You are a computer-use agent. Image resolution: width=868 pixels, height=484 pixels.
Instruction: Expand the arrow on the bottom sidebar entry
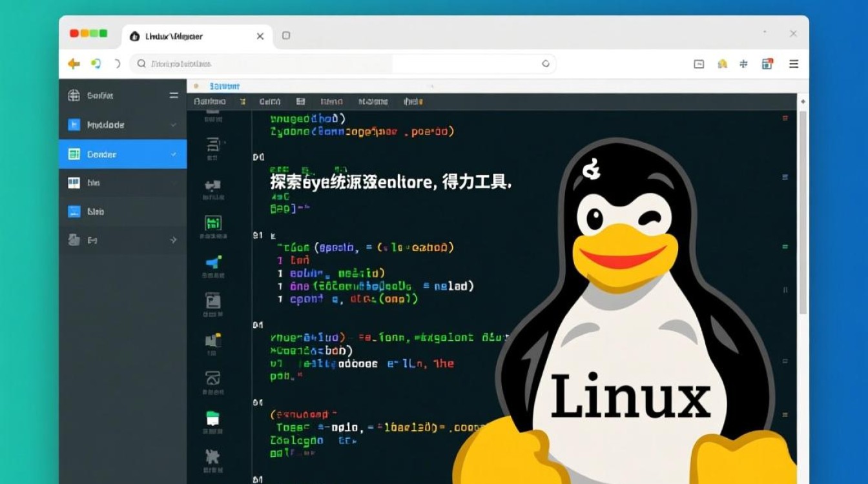(172, 239)
